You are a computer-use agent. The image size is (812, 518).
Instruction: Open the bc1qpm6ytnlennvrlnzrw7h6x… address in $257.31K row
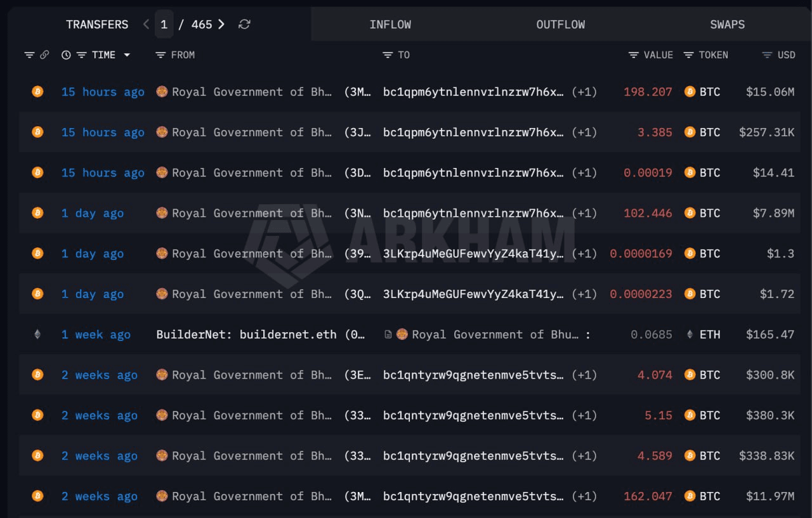[x=473, y=133]
